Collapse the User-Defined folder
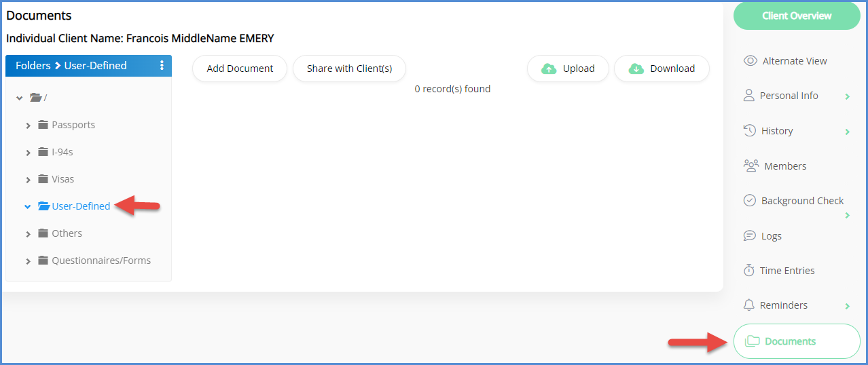This screenshot has height=365, width=868. [28, 206]
